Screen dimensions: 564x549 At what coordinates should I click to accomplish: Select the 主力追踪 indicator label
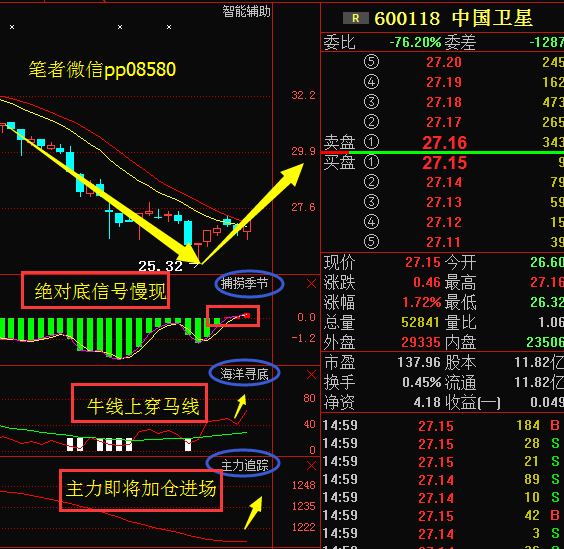(245, 466)
